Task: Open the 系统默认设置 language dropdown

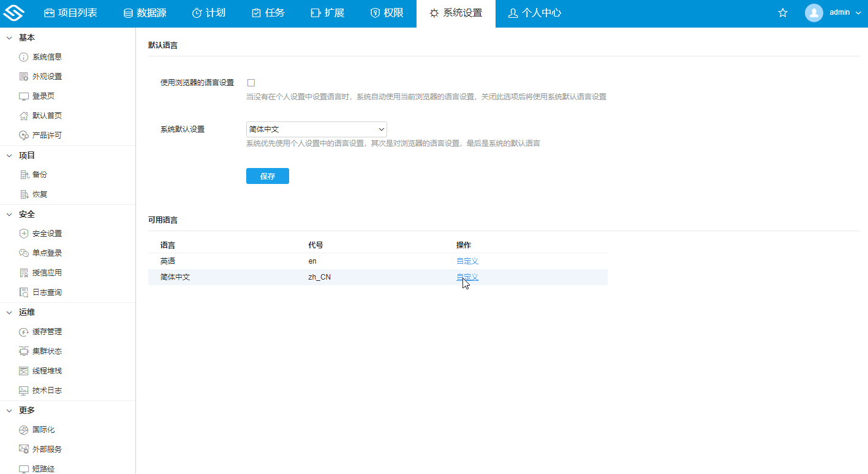Action: point(316,129)
